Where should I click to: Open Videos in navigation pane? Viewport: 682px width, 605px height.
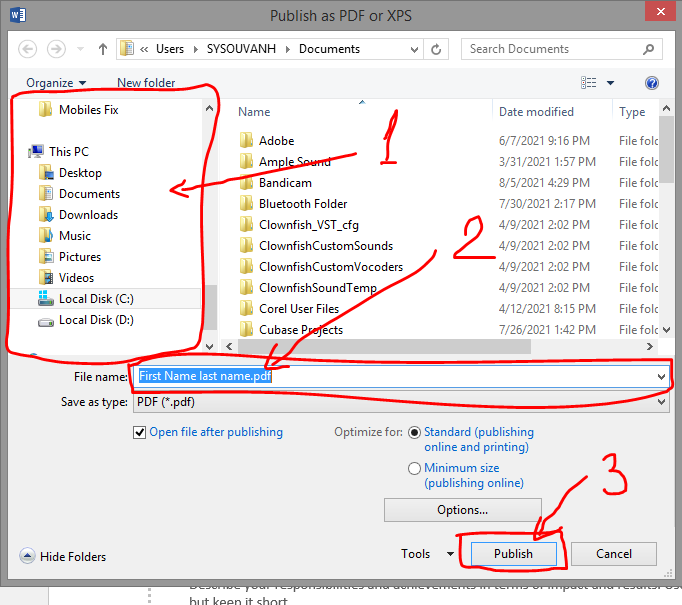[x=66, y=277]
